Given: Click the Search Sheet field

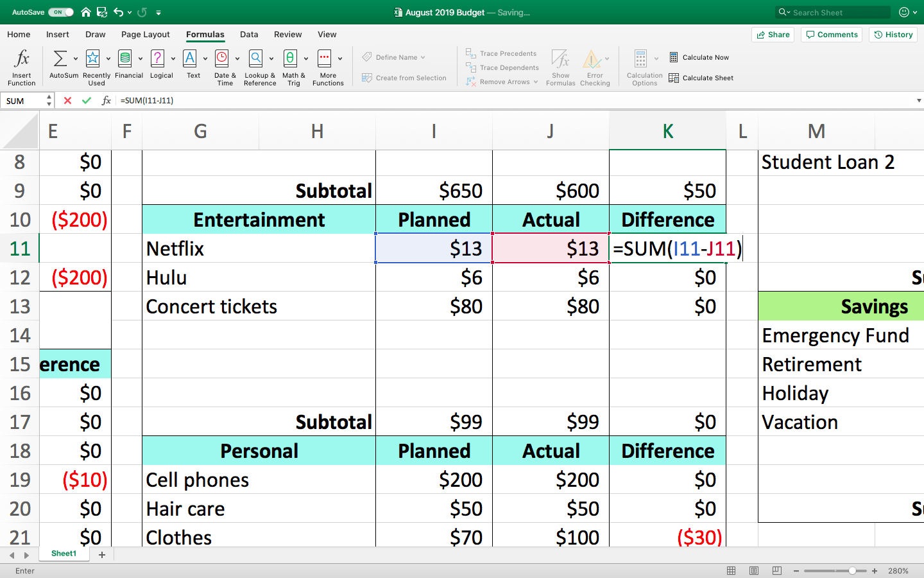Looking at the screenshot, I should click(833, 12).
